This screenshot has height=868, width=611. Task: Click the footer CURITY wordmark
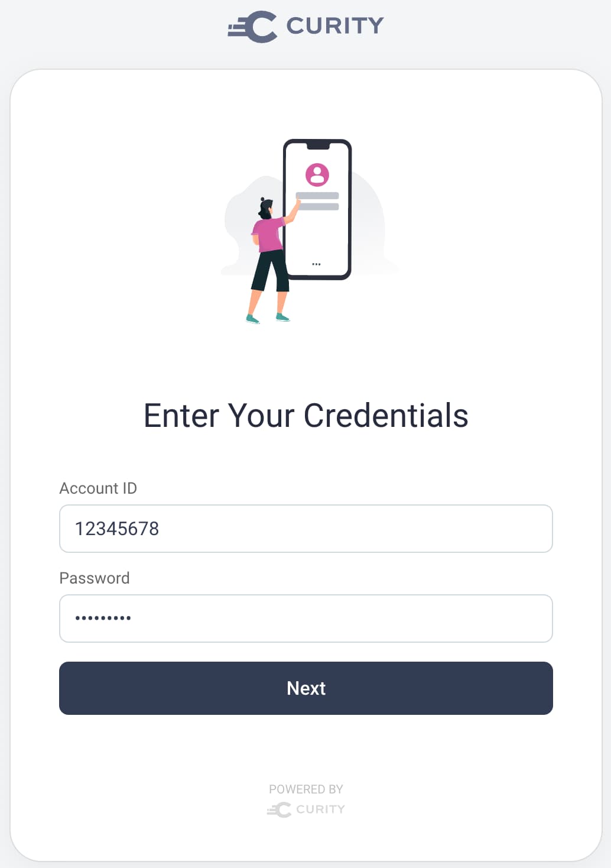coord(320,809)
